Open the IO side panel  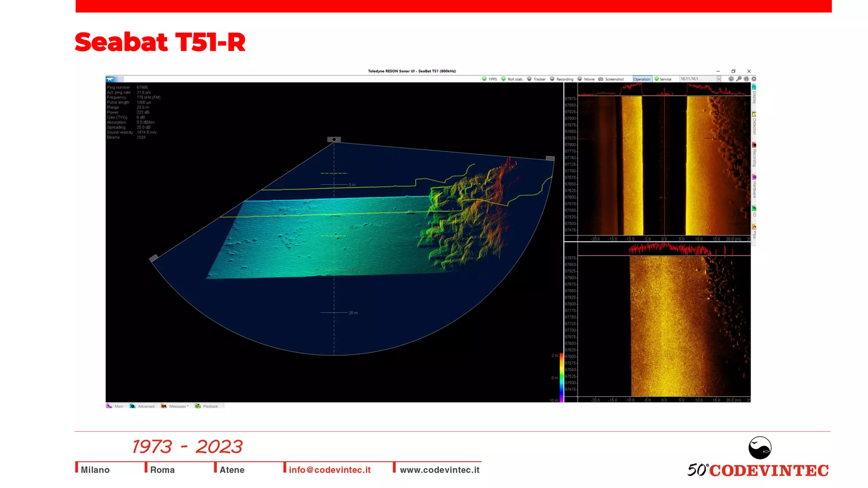754,211
